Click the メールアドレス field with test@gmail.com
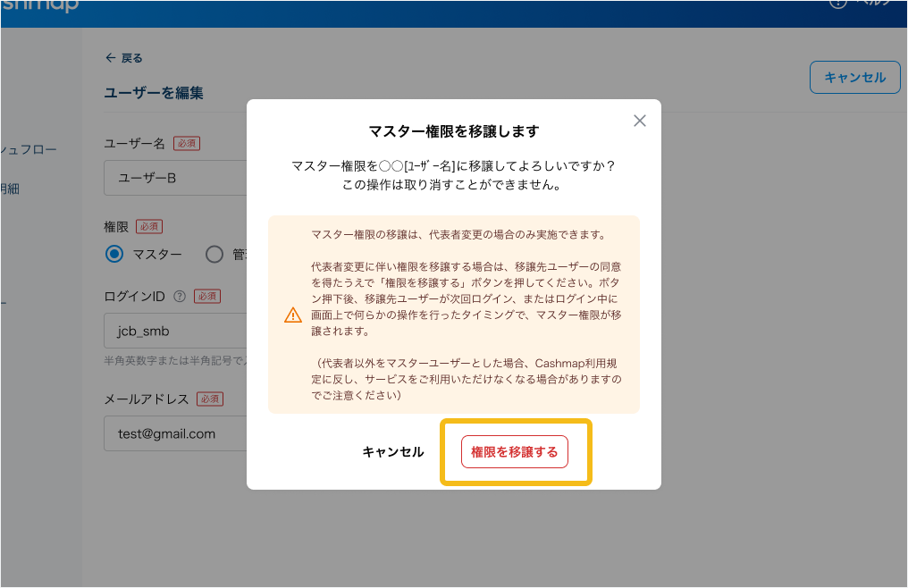This screenshot has width=908, height=588. [174, 433]
